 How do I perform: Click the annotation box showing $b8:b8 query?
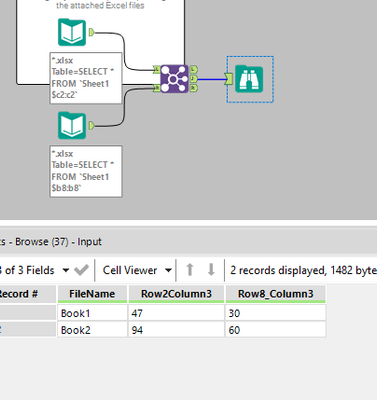click(x=86, y=171)
